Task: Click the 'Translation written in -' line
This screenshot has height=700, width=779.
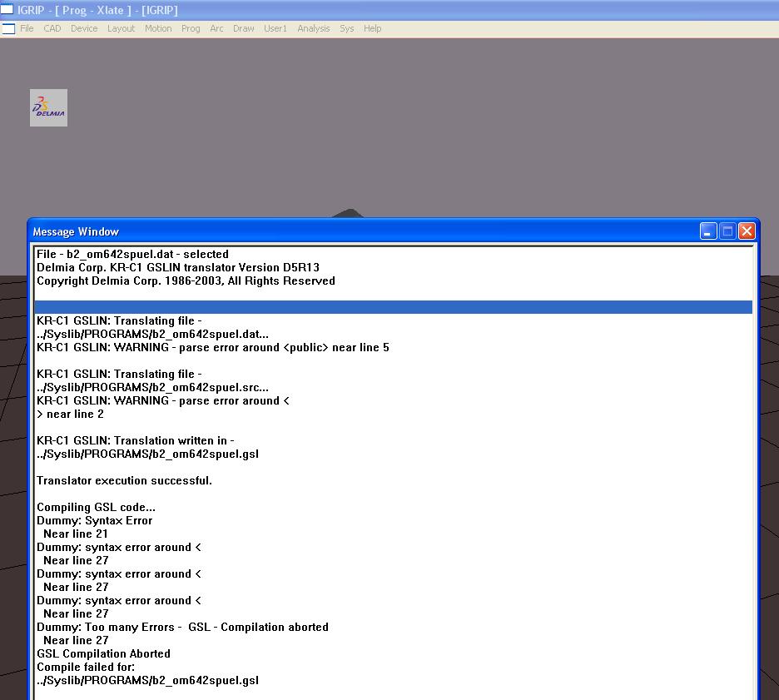Action: pos(135,440)
